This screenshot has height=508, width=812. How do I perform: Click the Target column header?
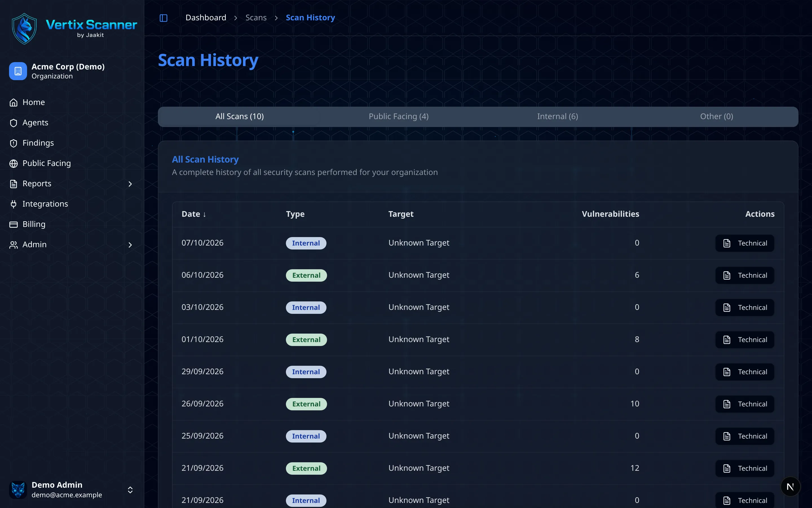coord(401,214)
